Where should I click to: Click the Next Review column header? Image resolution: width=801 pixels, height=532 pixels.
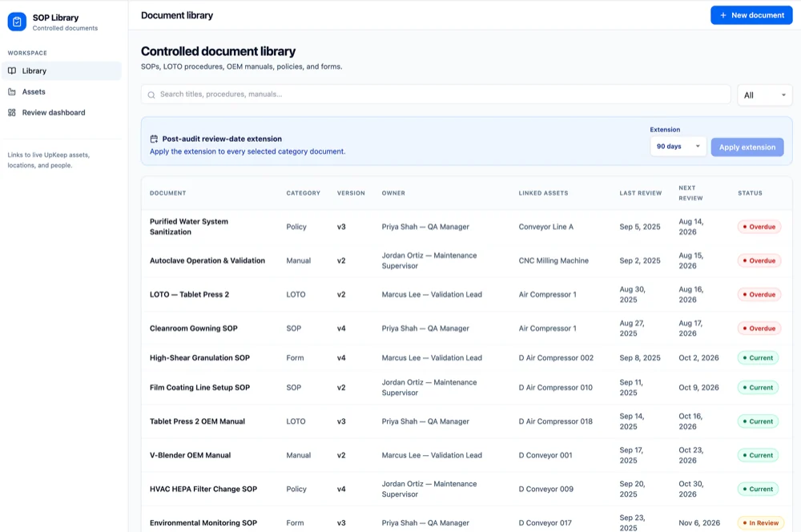tap(690, 193)
